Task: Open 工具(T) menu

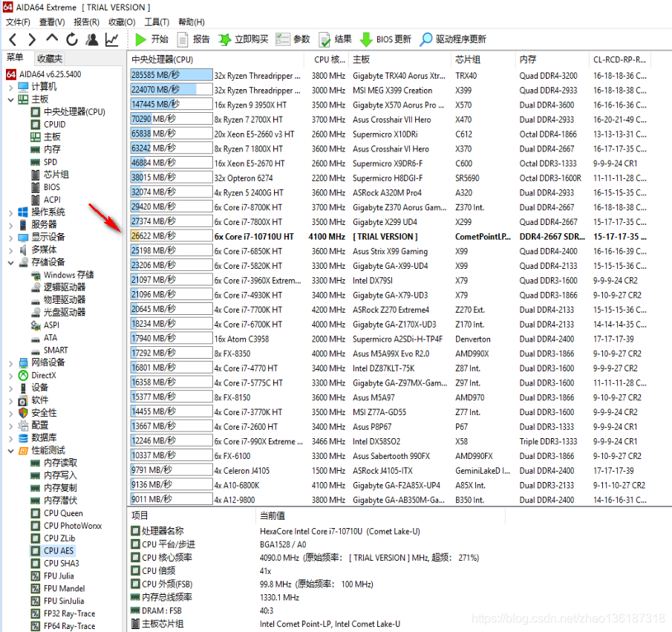Action: pyautogui.click(x=157, y=22)
